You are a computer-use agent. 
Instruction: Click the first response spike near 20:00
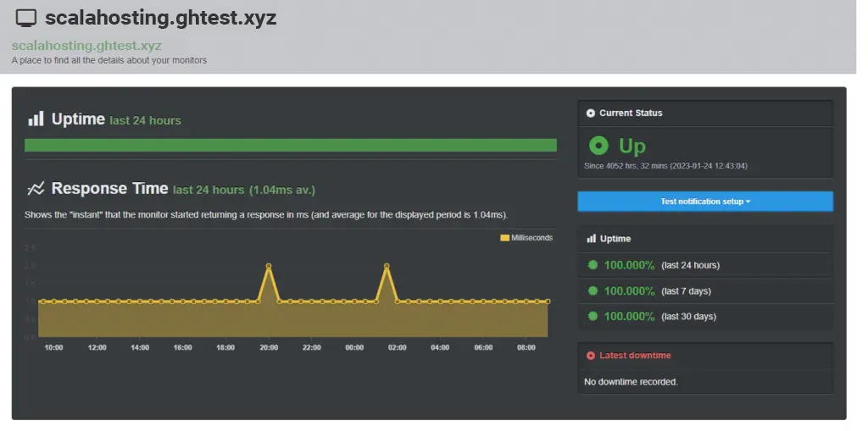(x=269, y=266)
